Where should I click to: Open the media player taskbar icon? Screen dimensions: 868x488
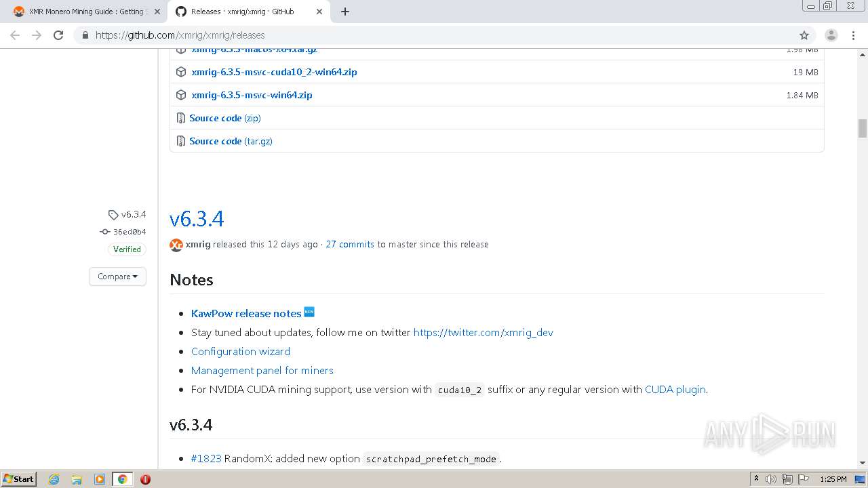pos(100,479)
